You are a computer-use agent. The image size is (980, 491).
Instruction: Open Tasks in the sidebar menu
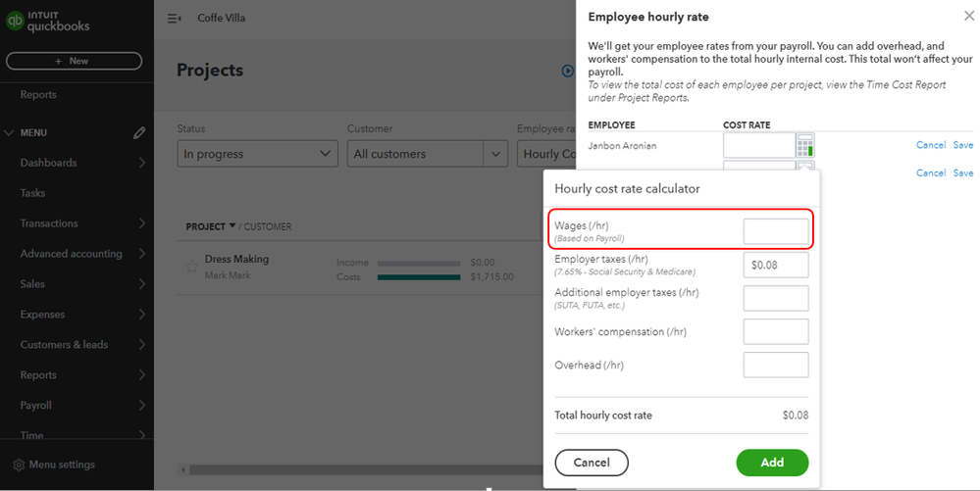[x=33, y=193]
